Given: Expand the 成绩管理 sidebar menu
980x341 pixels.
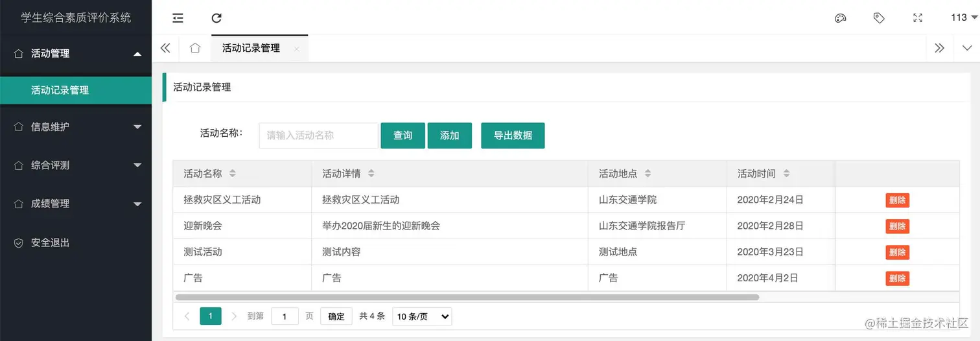Looking at the screenshot, I should [x=76, y=203].
